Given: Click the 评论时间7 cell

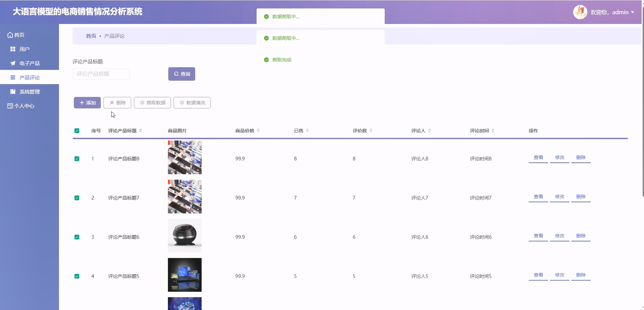Looking at the screenshot, I should pos(481,198).
